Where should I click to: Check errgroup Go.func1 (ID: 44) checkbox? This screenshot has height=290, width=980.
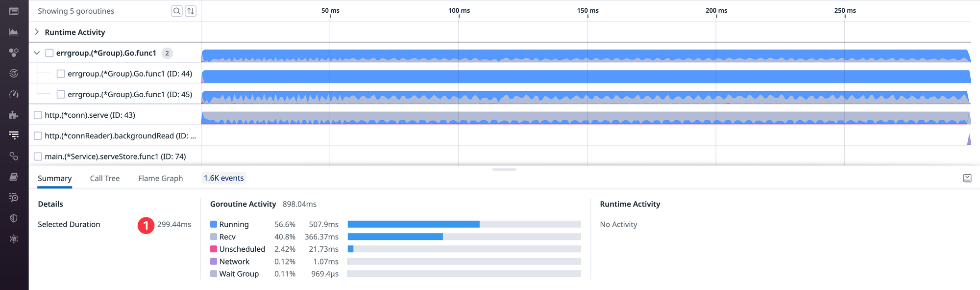(x=61, y=74)
